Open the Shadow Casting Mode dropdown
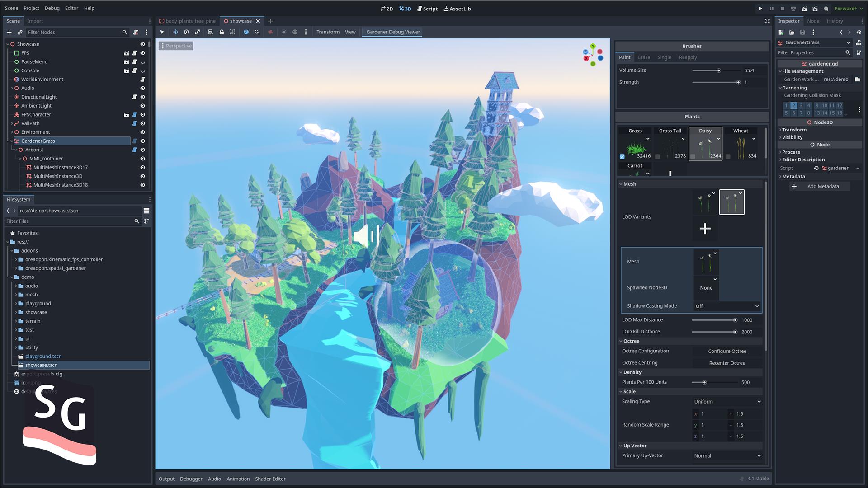The image size is (868, 488). click(x=727, y=306)
